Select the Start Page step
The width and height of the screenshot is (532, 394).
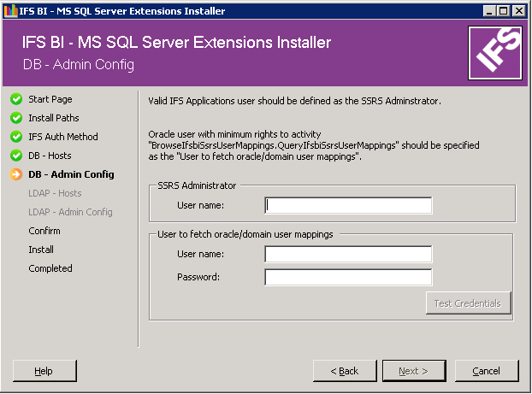coord(50,99)
